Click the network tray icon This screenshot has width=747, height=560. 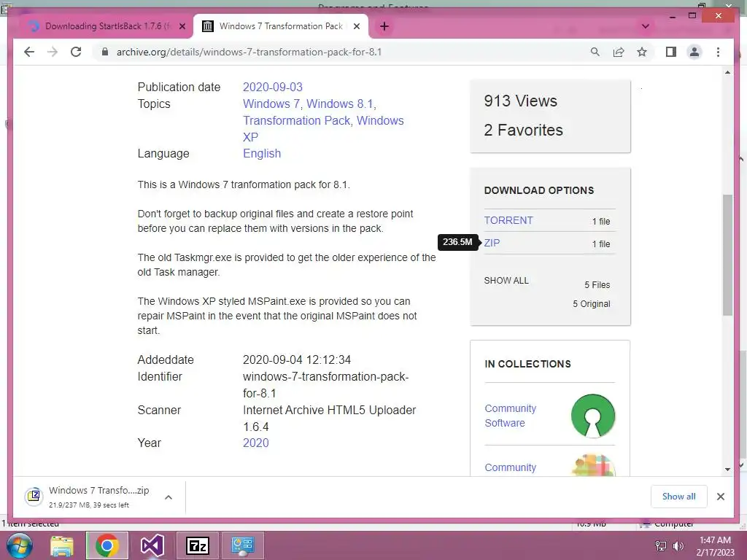click(x=661, y=546)
